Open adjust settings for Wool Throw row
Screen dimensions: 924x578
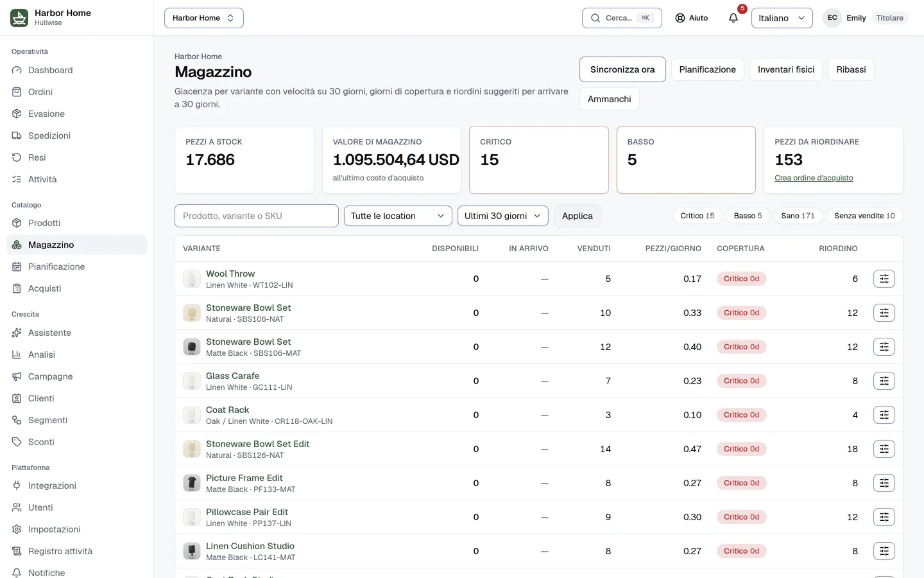click(x=884, y=279)
